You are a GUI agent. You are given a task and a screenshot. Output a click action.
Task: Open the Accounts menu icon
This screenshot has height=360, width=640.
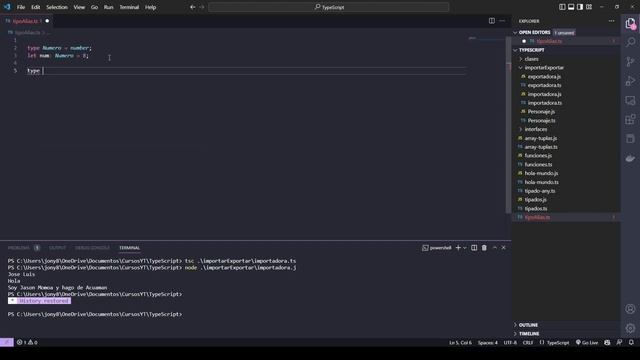(x=630, y=309)
